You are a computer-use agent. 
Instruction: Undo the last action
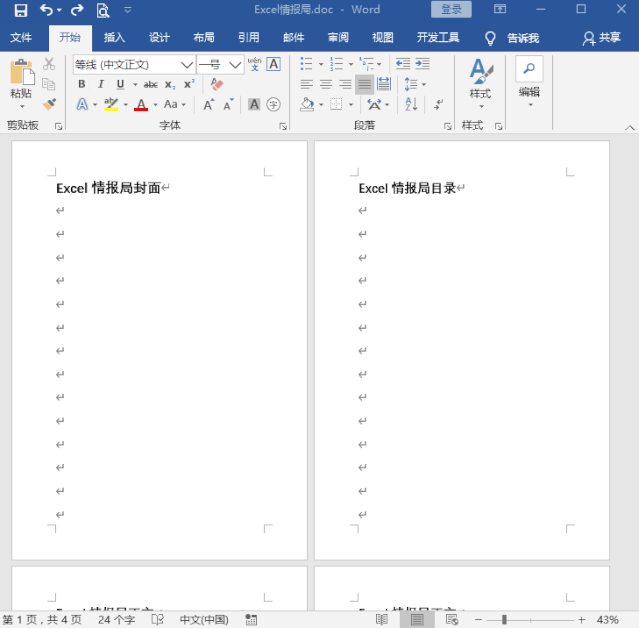click(x=46, y=10)
